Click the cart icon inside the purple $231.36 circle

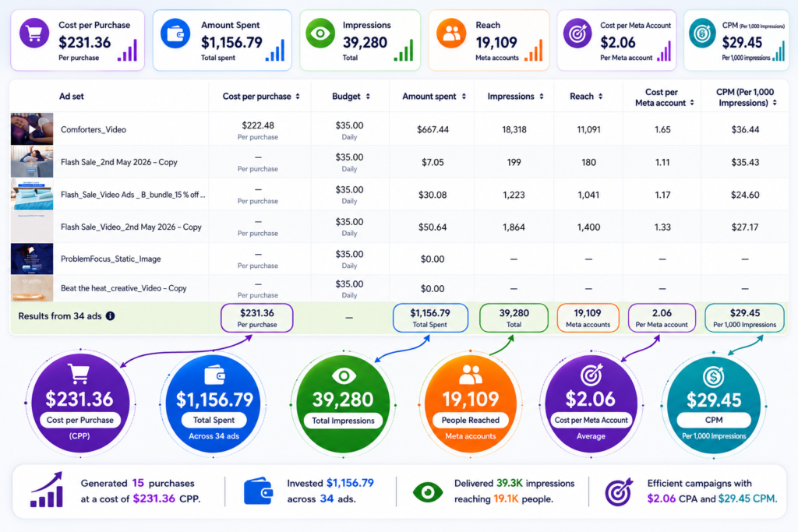79,374
